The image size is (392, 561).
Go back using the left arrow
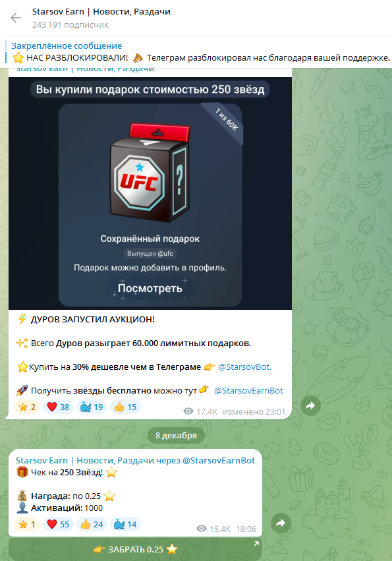(x=16, y=18)
